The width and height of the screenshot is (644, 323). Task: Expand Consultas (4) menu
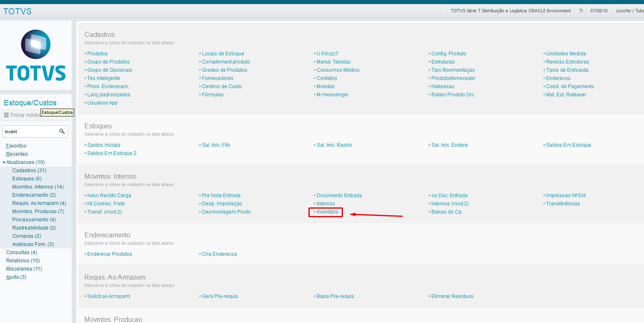point(21,252)
